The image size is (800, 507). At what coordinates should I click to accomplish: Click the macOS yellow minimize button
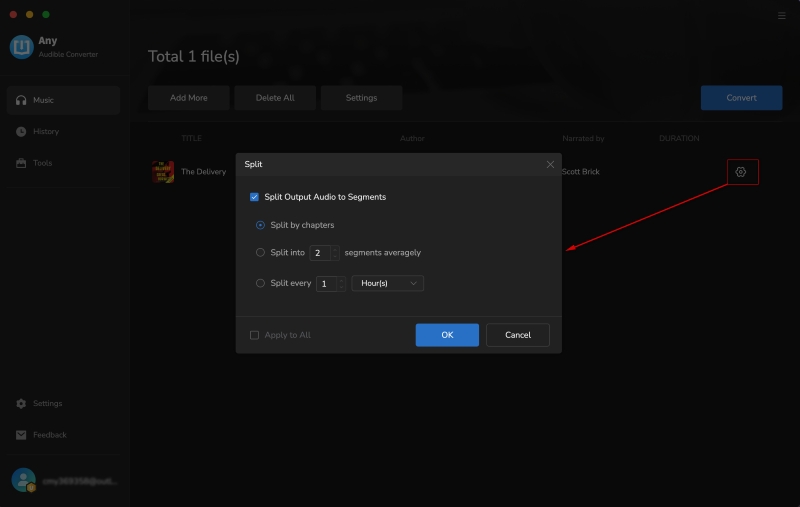point(30,14)
